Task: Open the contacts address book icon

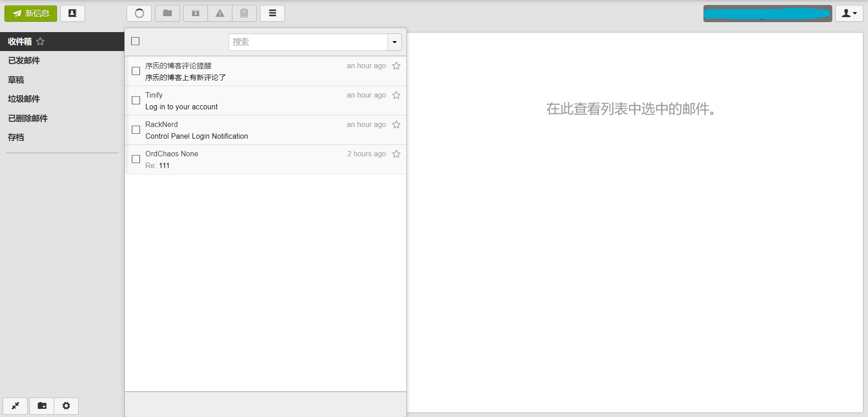Action: 72,14
